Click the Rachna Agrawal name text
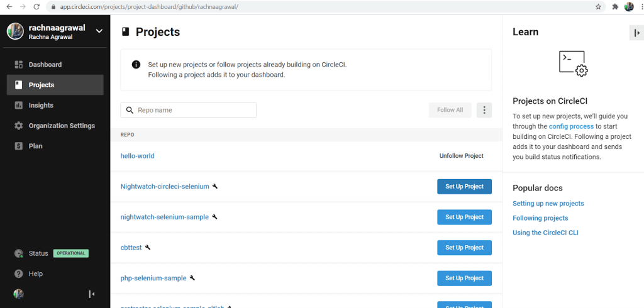This screenshot has height=308, width=644. coord(50,36)
